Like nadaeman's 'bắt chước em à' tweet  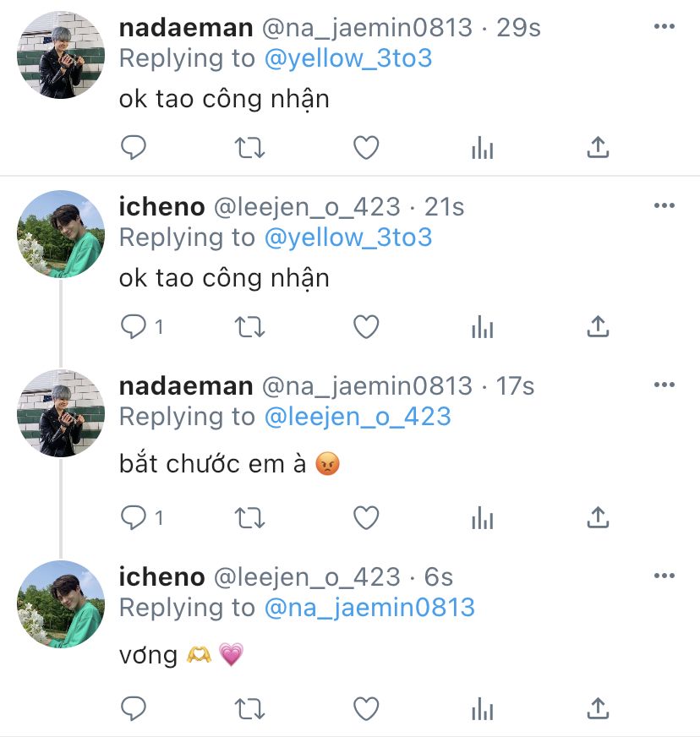tap(365, 516)
